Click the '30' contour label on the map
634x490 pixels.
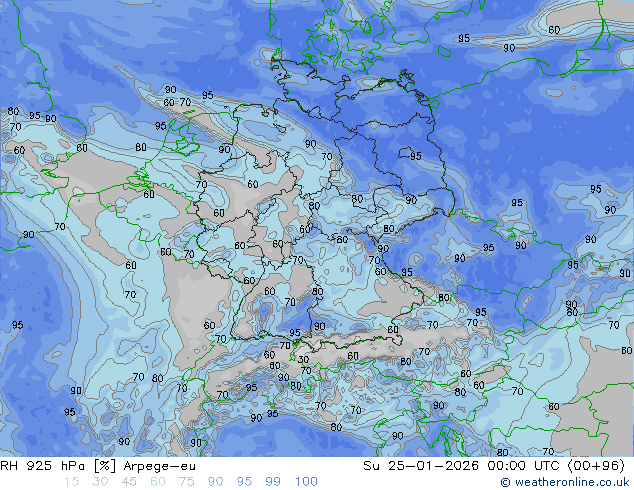[303, 359]
